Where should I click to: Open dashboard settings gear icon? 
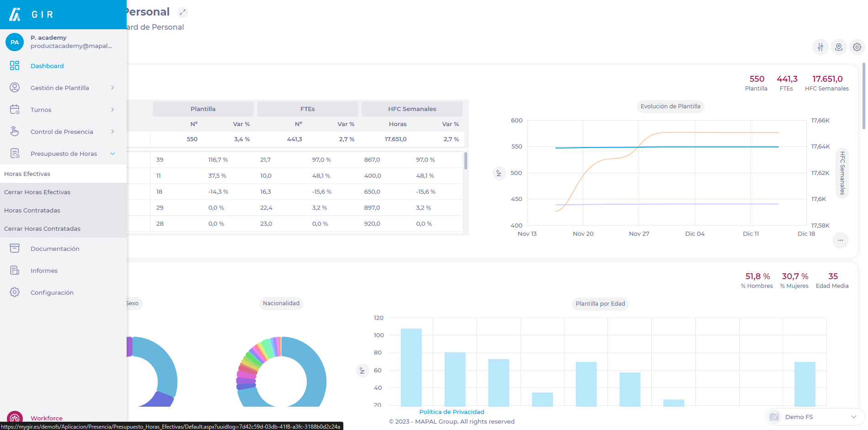[857, 47]
